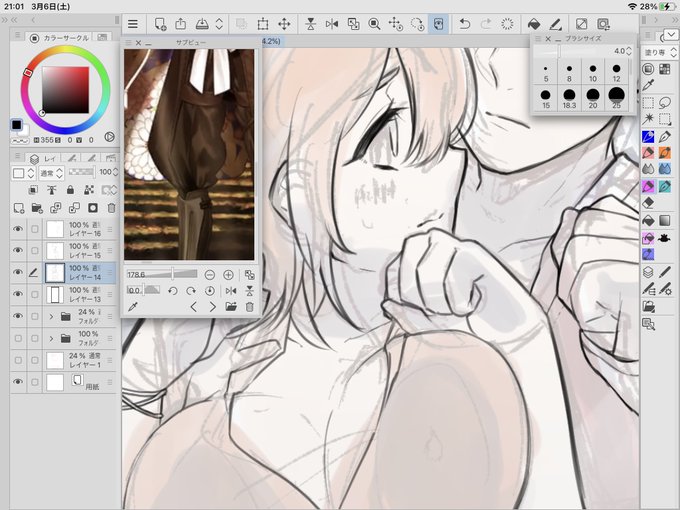Open the save options stepper arrows

[219, 24]
